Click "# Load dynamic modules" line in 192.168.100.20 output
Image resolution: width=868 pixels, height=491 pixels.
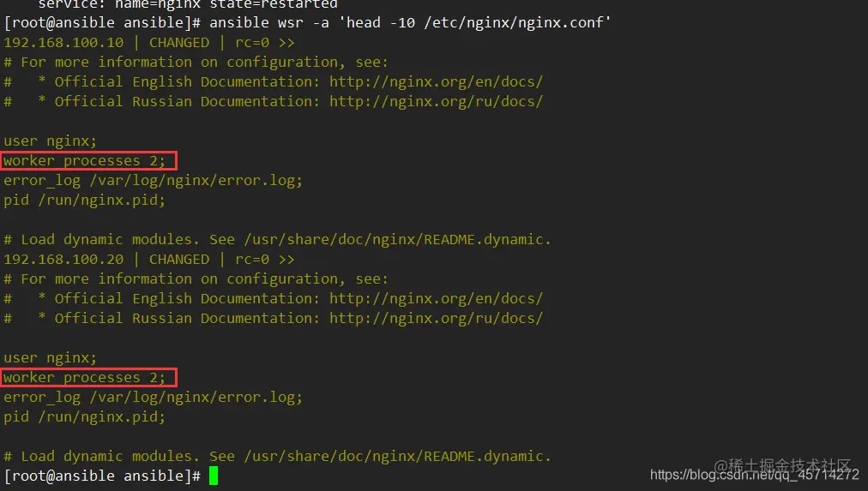tap(277, 456)
